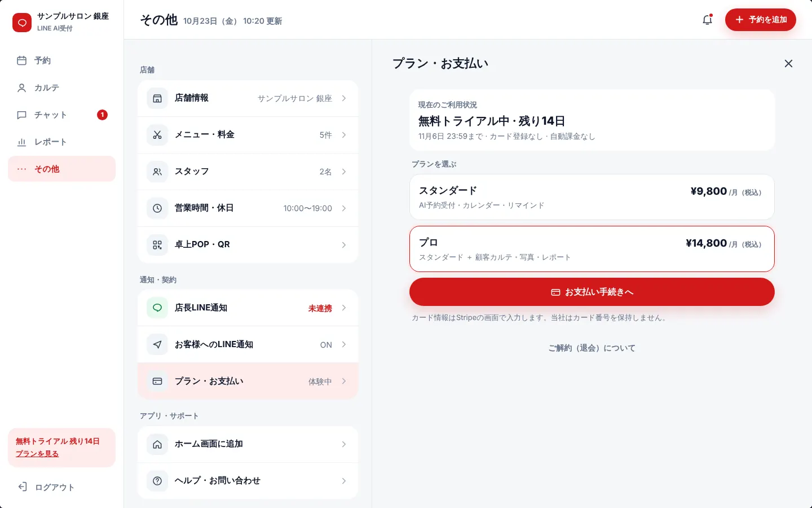
Task: Click the 10:00〜19:00 hours value
Action: [308, 208]
